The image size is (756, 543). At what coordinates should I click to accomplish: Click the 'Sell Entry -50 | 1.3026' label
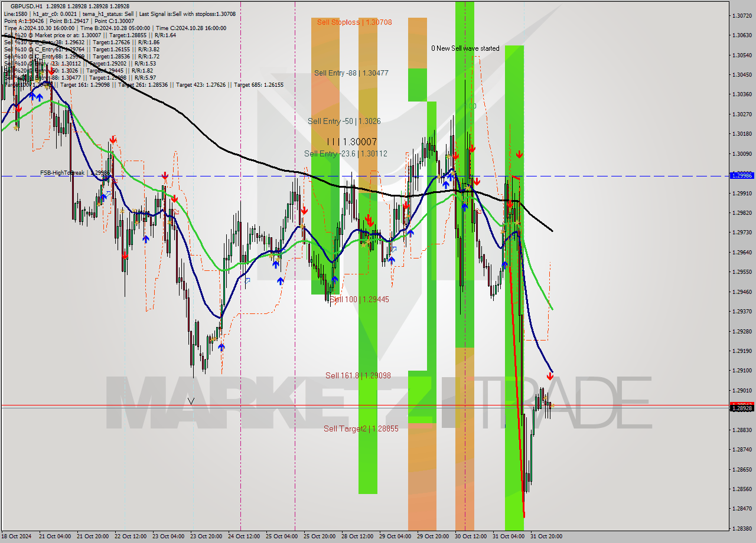click(x=344, y=122)
